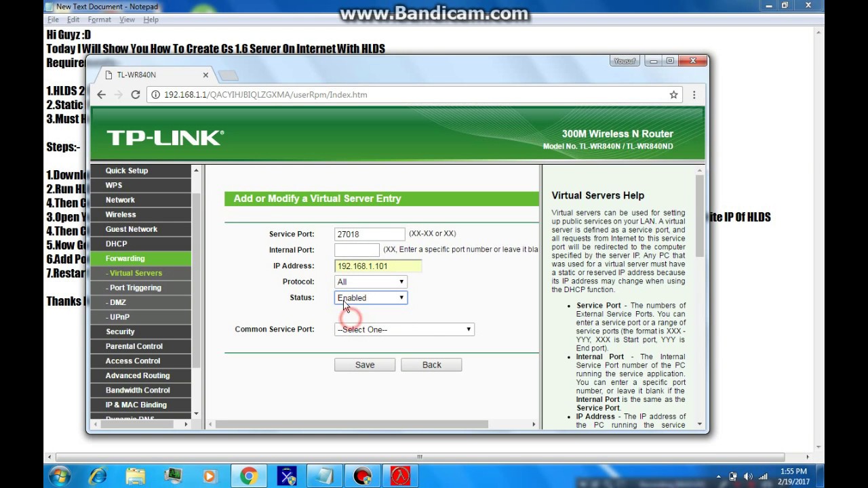Click sidebar menu scroll down arrow

pyautogui.click(x=196, y=413)
